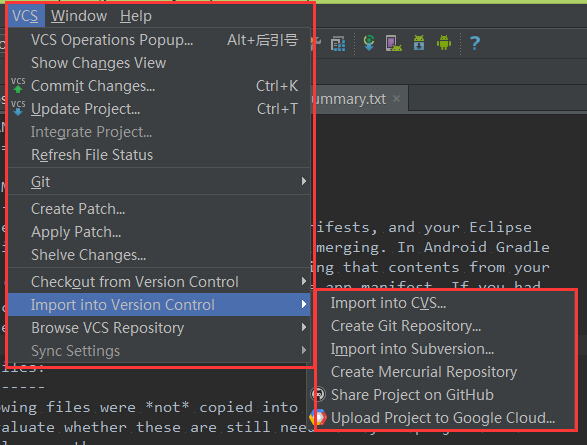Open the Project Structure toolbar icon
Screen dimensions: 587x445
coord(338,43)
